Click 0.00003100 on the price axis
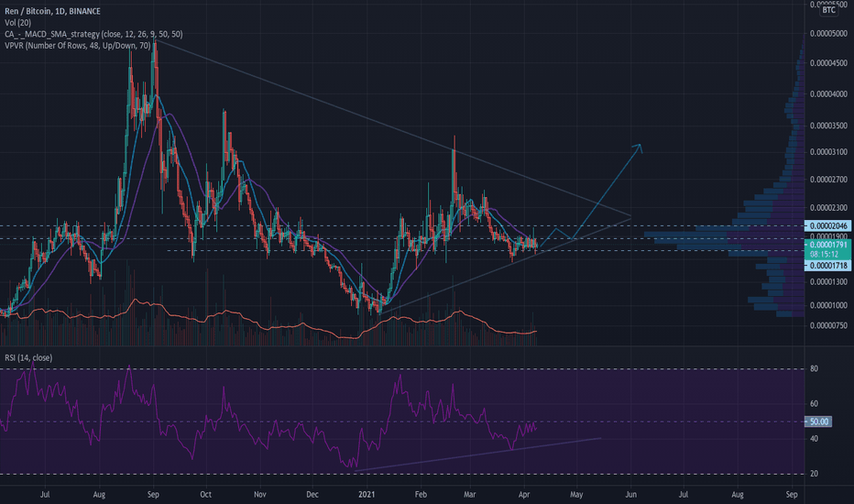This screenshot has height=504, width=854. (828, 151)
